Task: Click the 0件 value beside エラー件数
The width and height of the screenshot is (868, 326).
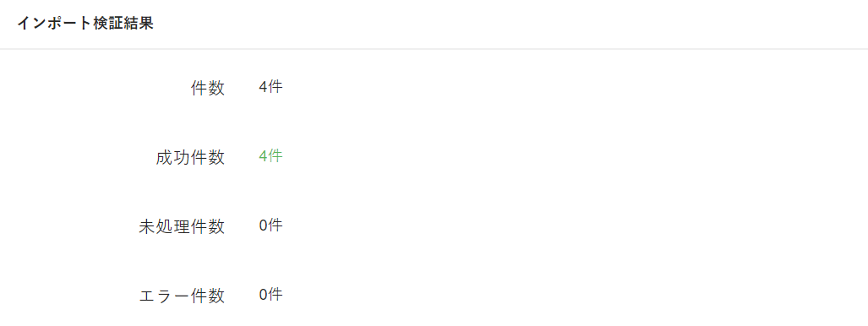Action: (270, 295)
